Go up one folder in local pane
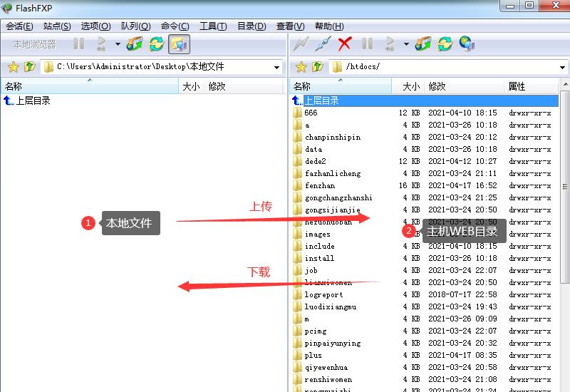This screenshot has width=570, height=392. [x=29, y=67]
